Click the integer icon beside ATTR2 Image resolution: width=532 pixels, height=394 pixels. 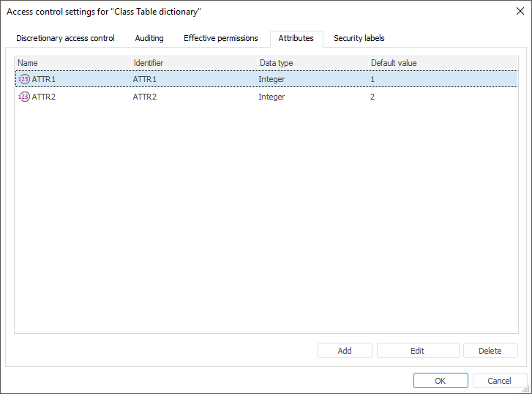[x=23, y=97]
